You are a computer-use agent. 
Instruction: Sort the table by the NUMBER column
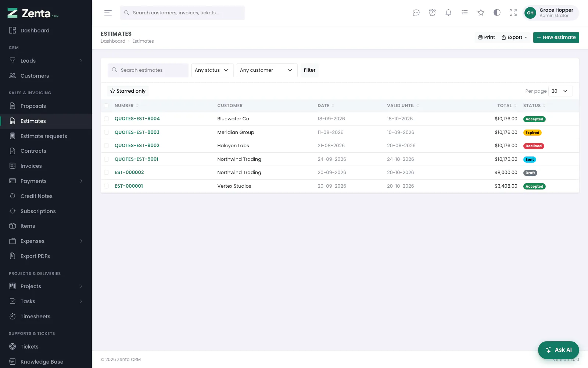[126, 106]
